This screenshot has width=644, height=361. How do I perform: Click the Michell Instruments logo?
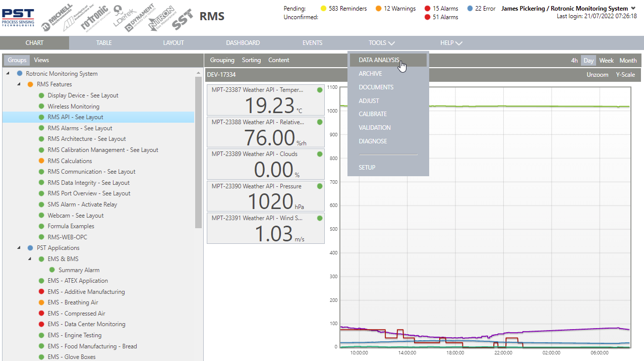click(57, 18)
